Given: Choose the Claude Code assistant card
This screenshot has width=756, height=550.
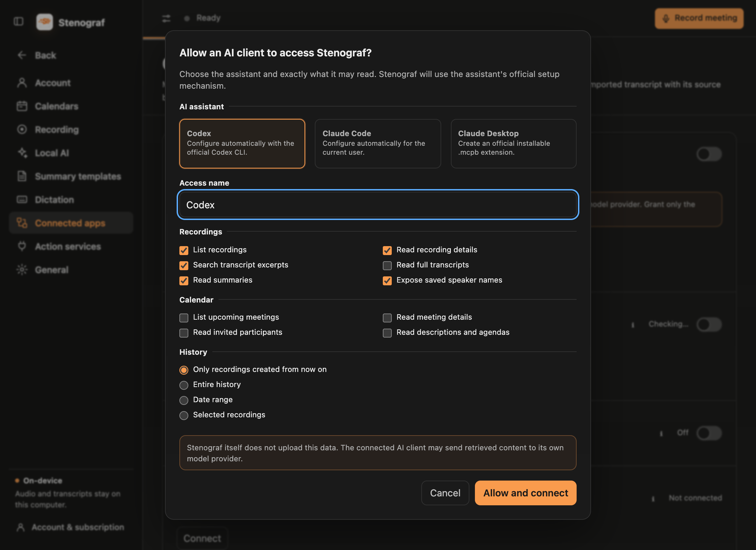Looking at the screenshot, I should 378,144.
